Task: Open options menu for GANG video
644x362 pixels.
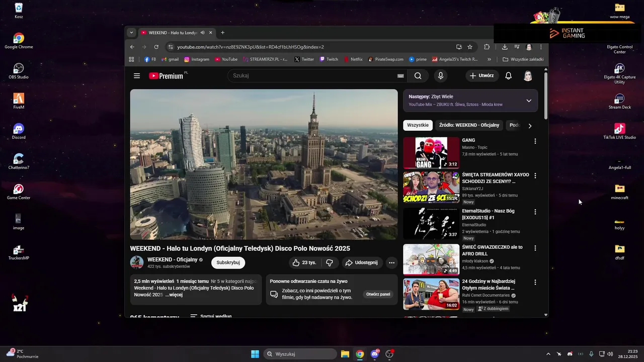Action: [x=535, y=141]
